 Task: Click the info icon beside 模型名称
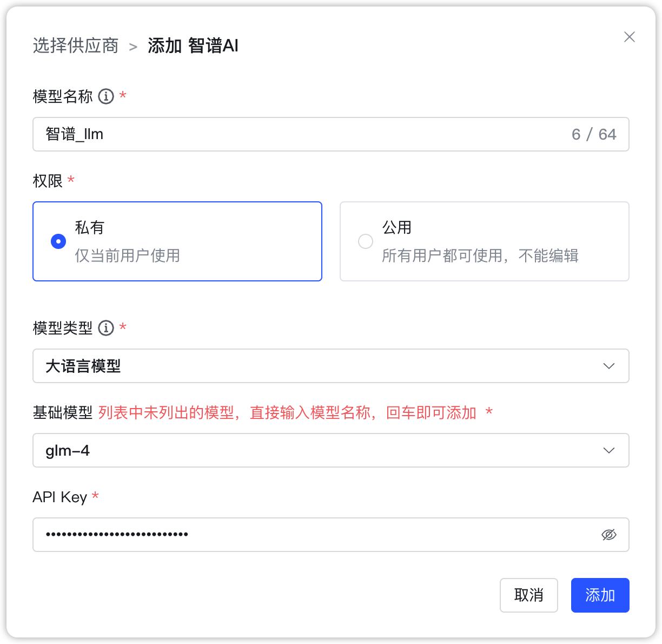[x=105, y=96]
